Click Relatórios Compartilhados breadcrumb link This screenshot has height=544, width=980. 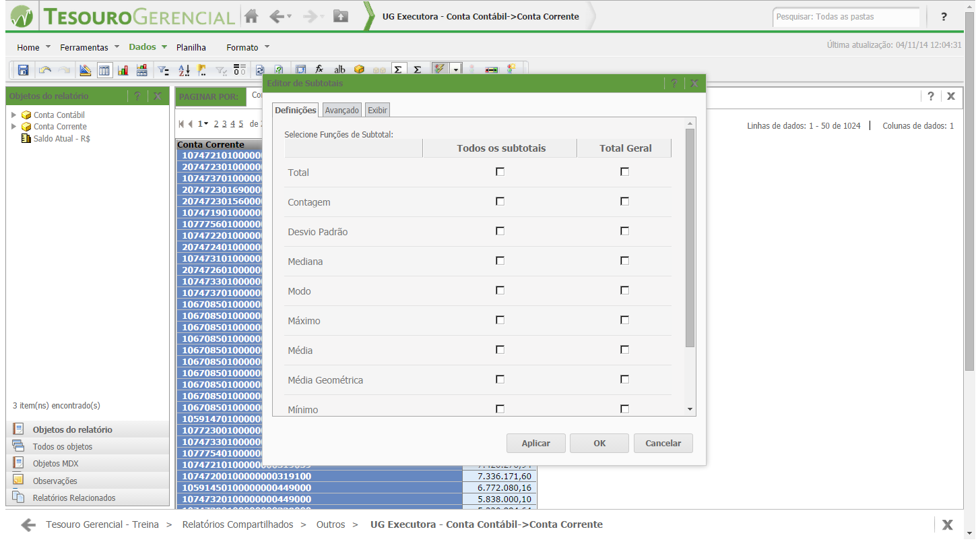coord(238,524)
